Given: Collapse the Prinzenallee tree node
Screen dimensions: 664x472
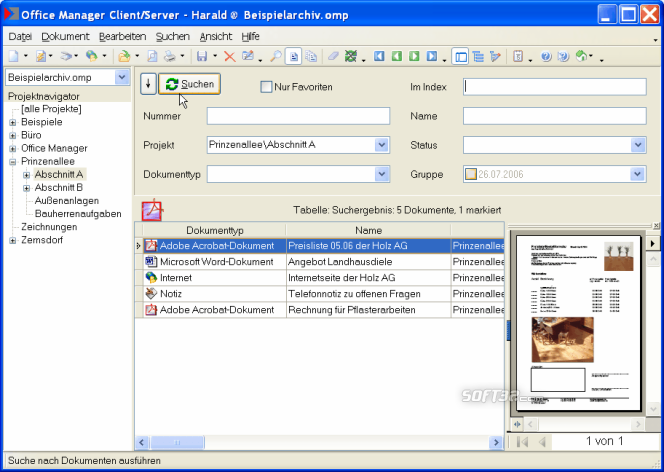Looking at the screenshot, I should coord(13,162).
